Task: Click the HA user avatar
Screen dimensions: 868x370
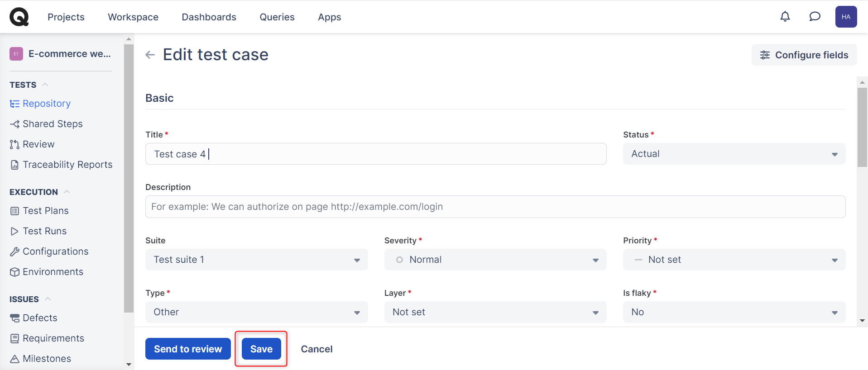Action: click(845, 17)
